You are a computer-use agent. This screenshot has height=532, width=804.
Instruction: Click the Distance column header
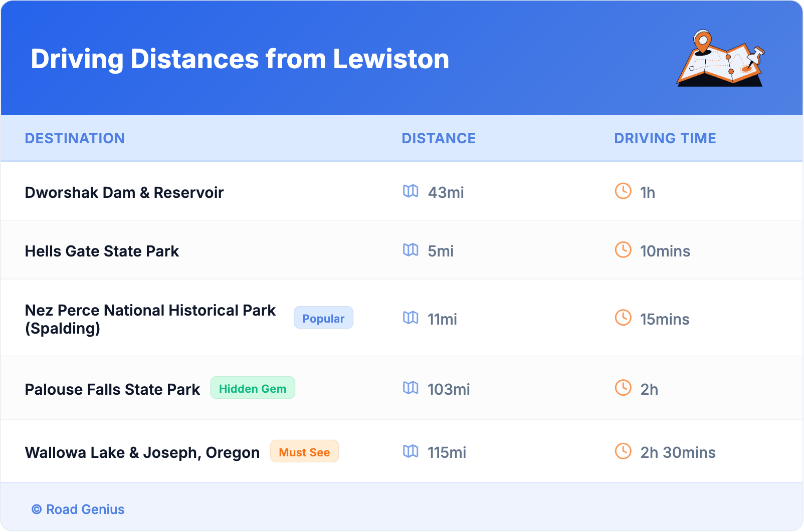coord(439,138)
